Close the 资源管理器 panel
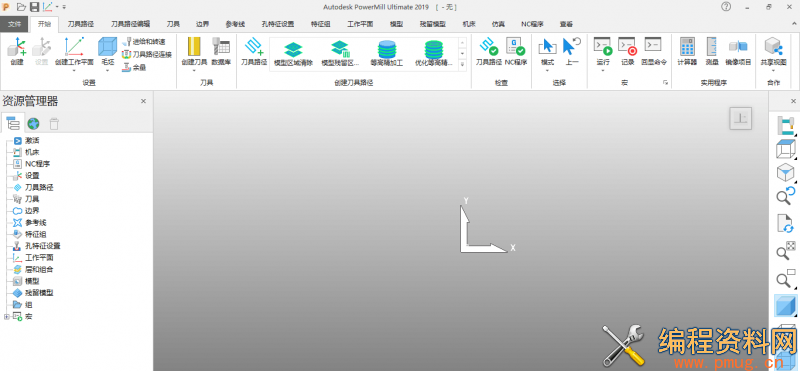Image resolution: width=800 pixels, height=371 pixels. point(143,101)
